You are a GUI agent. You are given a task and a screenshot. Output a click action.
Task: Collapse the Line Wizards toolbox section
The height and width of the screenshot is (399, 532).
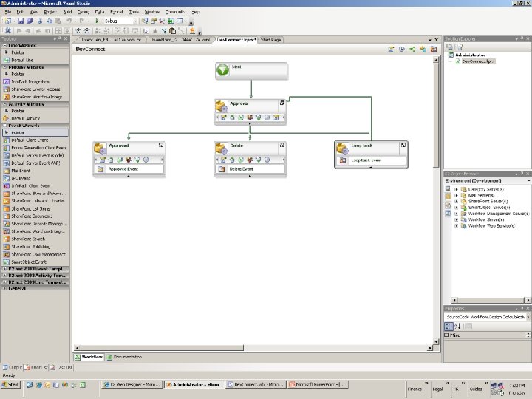coord(4,46)
